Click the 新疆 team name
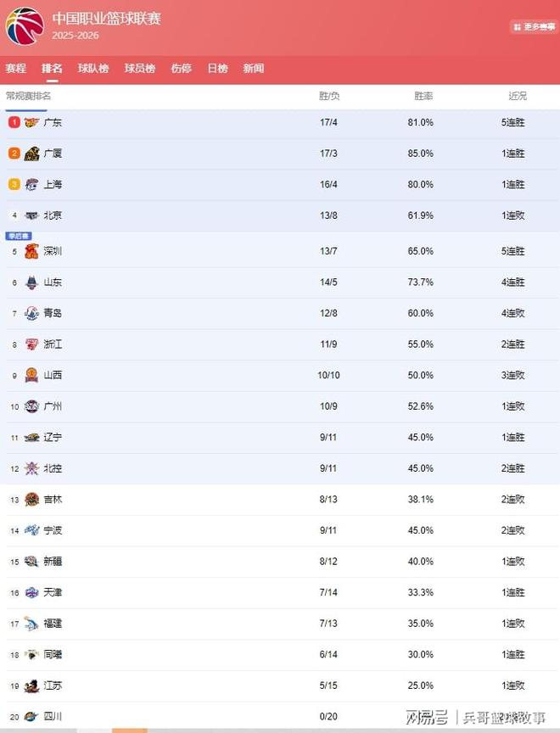 tap(53, 562)
